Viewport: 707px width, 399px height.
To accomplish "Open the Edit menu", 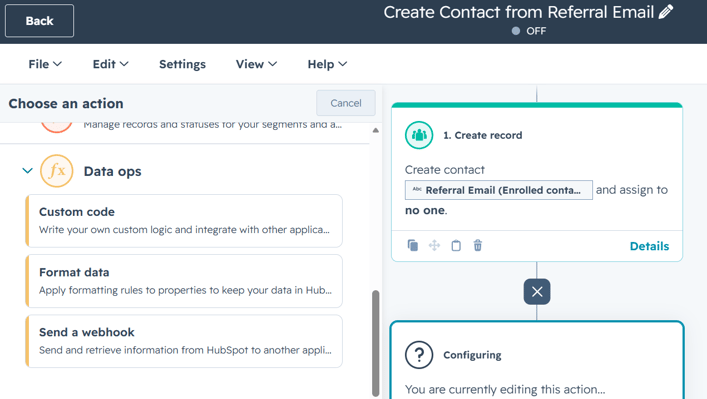I will pyautogui.click(x=110, y=64).
